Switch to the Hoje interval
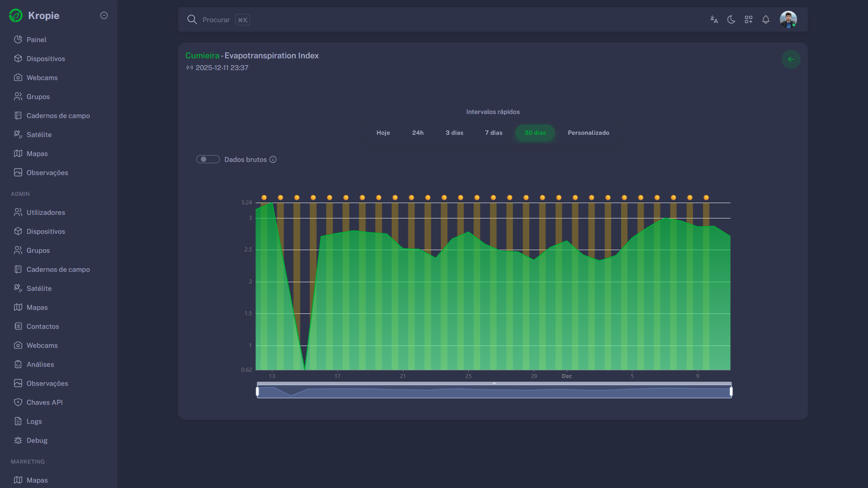This screenshot has height=488, width=868. 383,133
